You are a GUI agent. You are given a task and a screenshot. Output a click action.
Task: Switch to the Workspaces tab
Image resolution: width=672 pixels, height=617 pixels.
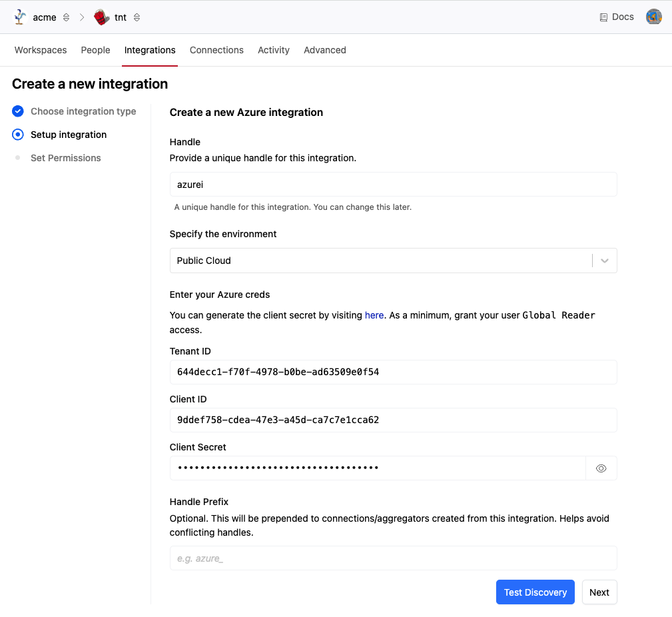tap(41, 50)
